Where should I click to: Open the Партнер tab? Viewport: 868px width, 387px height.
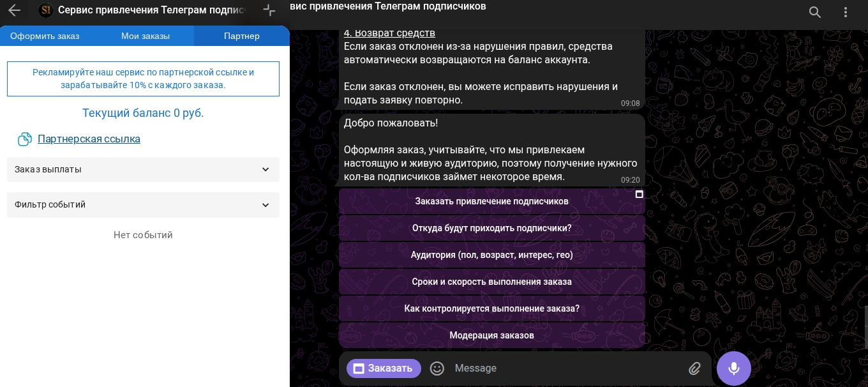pos(241,36)
